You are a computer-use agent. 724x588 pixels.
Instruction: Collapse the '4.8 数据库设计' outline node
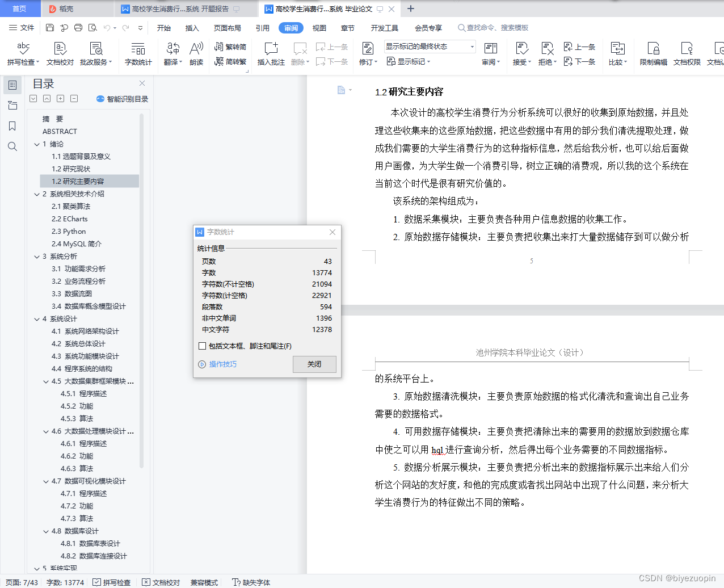46,531
